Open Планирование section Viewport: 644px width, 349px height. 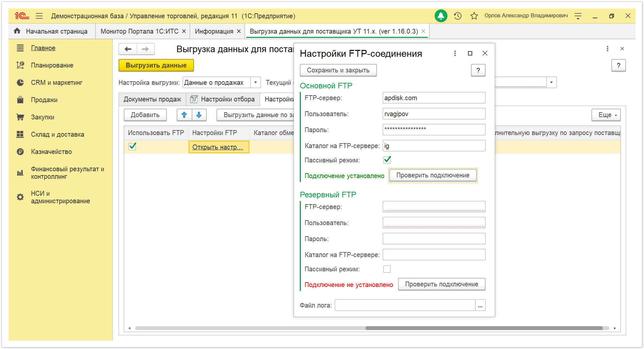point(52,65)
